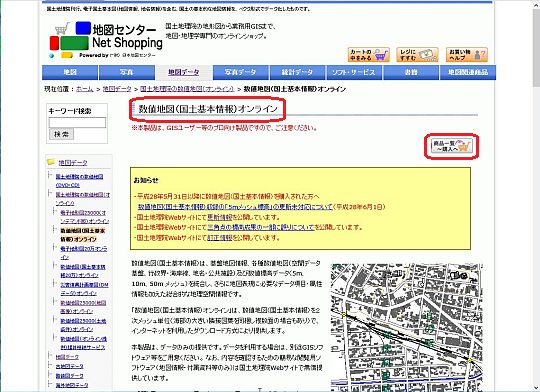The width and height of the screenshot is (540, 392).
Task: Go to checkout via レジにすすむ
Action: 417,54
